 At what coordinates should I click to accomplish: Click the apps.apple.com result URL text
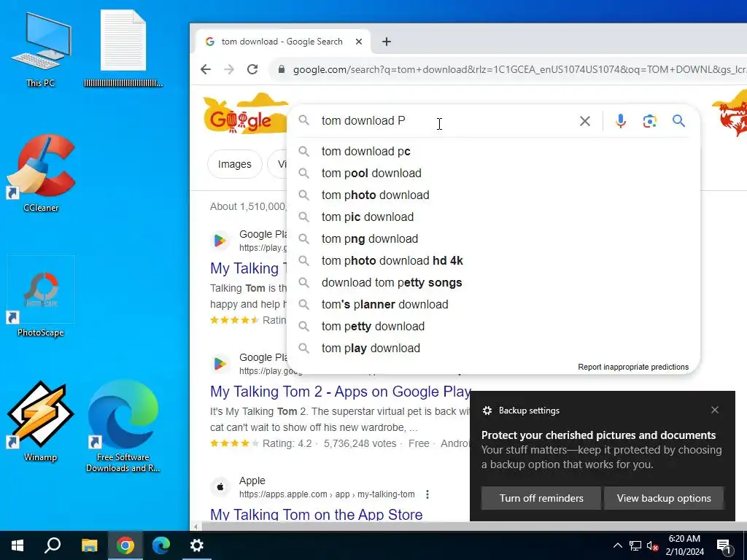click(327, 494)
